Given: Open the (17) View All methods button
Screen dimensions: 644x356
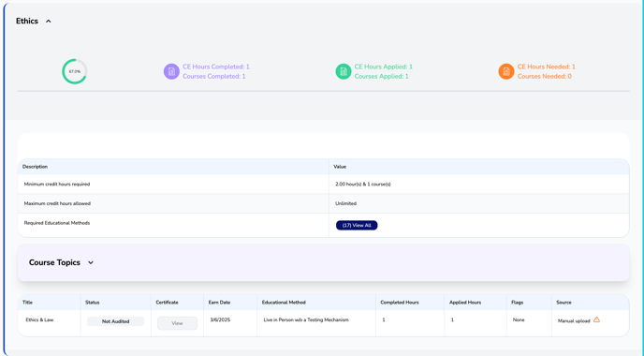Looking at the screenshot, I should (357, 225).
